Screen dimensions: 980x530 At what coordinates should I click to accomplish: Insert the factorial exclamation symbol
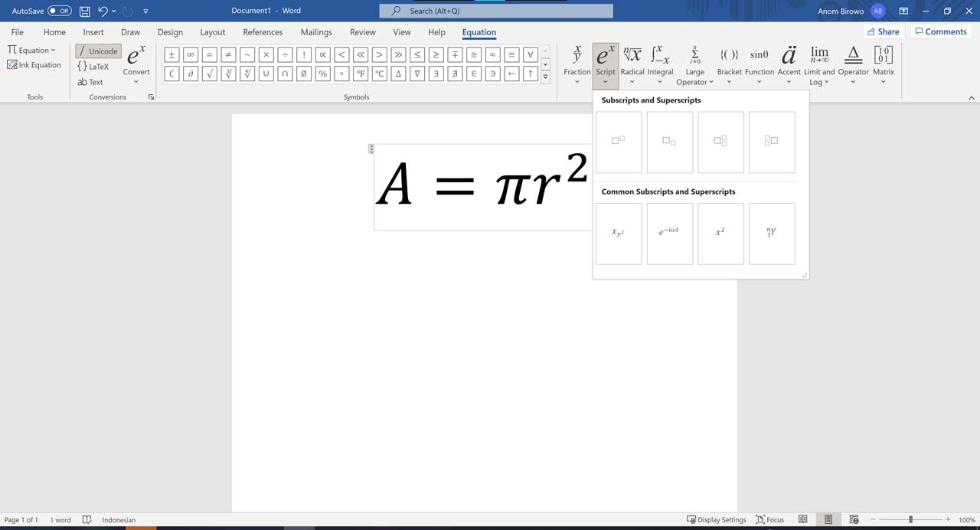[304, 54]
